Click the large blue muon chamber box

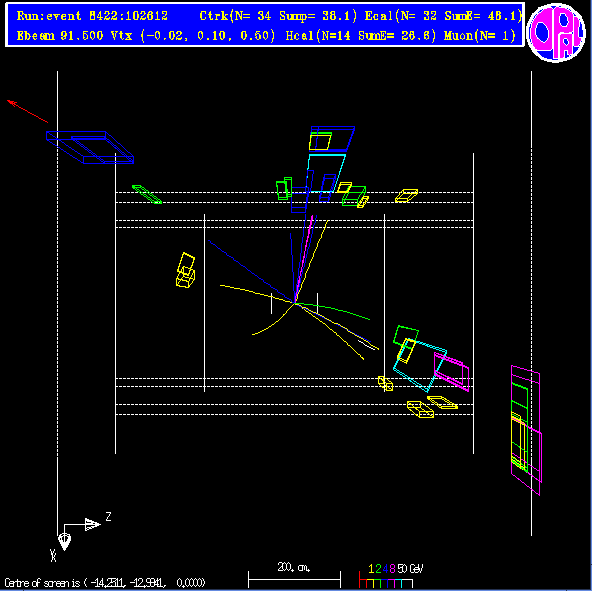[90, 147]
